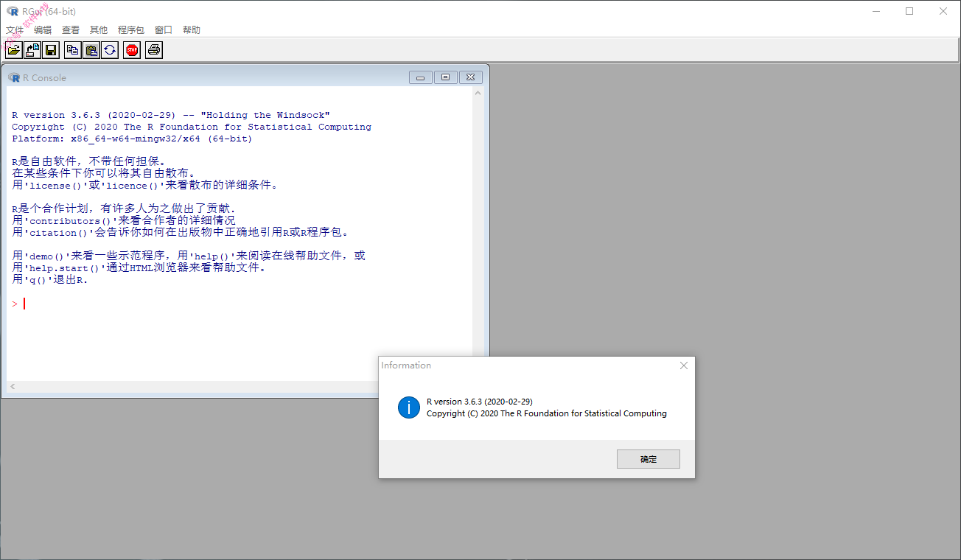Click the Load workspace toolbar icon
The image size is (961, 560).
[x=32, y=50]
